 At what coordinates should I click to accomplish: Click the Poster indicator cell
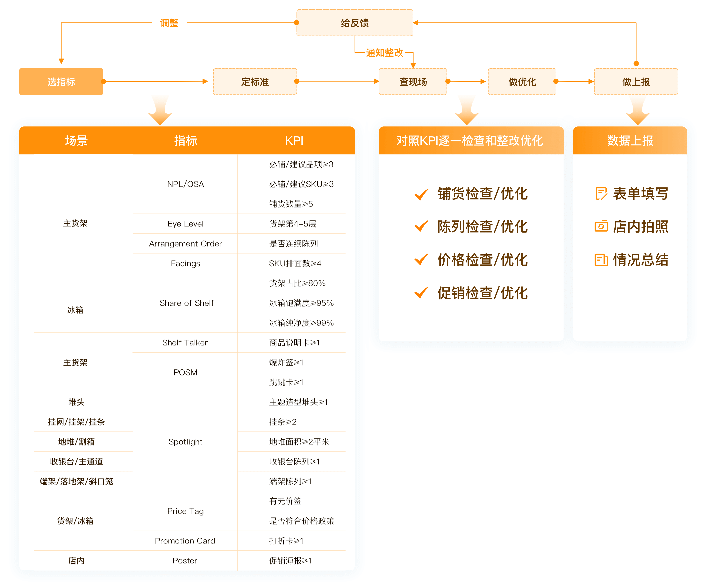click(x=186, y=561)
